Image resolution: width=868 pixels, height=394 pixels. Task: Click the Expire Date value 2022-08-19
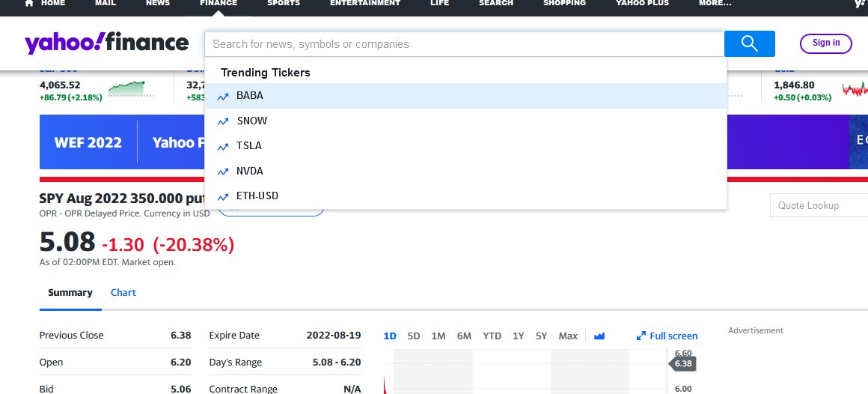tap(334, 336)
